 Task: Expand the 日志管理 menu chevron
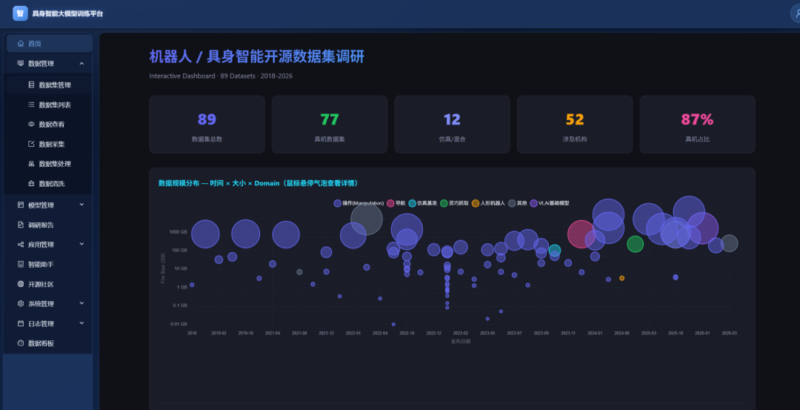(82, 323)
